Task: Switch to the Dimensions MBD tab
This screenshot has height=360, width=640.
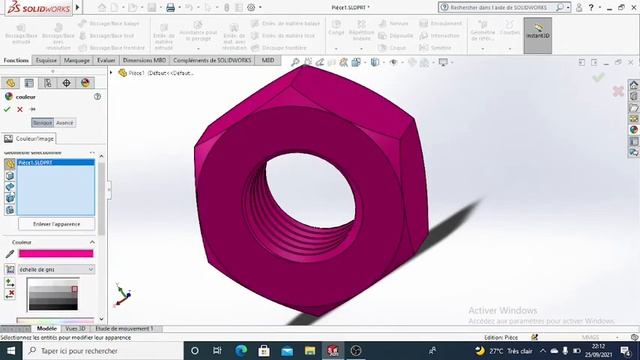Action: tap(144, 60)
